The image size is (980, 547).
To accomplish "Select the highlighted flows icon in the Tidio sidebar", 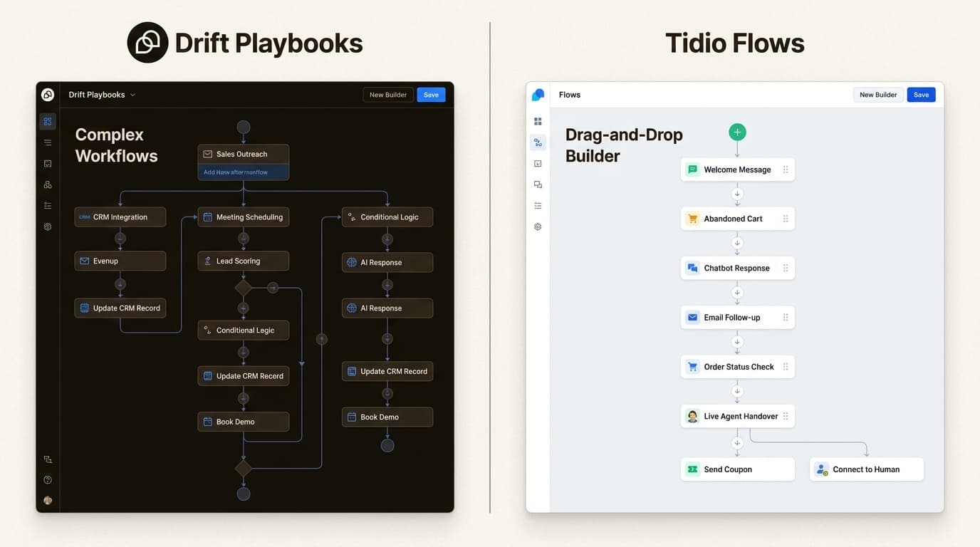I will (x=538, y=142).
